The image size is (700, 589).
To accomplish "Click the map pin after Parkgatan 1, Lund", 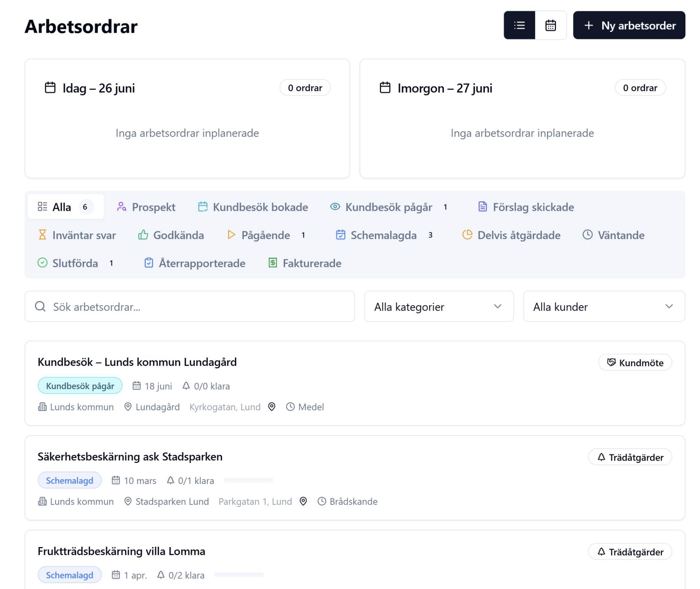I will [303, 501].
